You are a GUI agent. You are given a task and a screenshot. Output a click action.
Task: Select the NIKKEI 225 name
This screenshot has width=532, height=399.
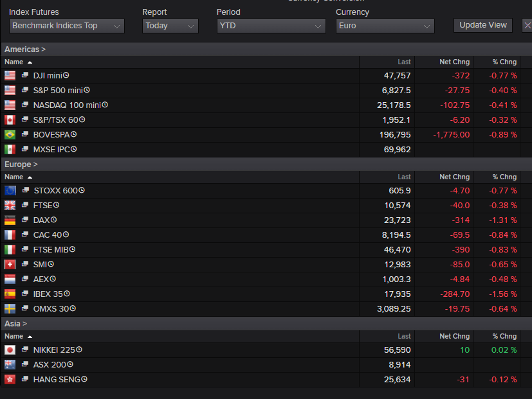point(54,350)
